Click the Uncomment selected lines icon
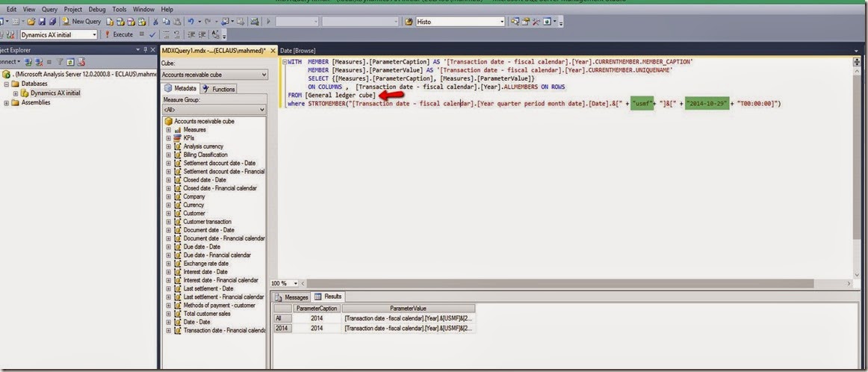This screenshot has width=868, height=372. [x=177, y=34]
